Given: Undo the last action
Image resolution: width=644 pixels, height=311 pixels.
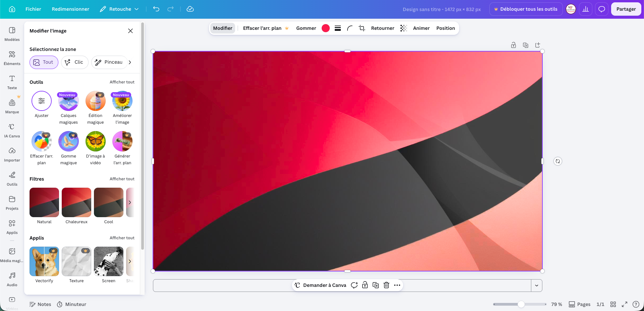Looking at the screenshot, I should (x=156, y=9).
